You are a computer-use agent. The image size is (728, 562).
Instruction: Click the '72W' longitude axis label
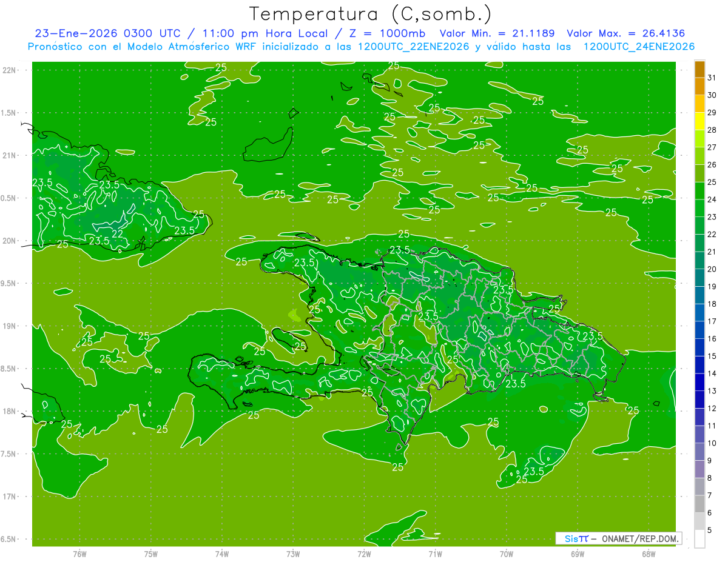(364, 554)
